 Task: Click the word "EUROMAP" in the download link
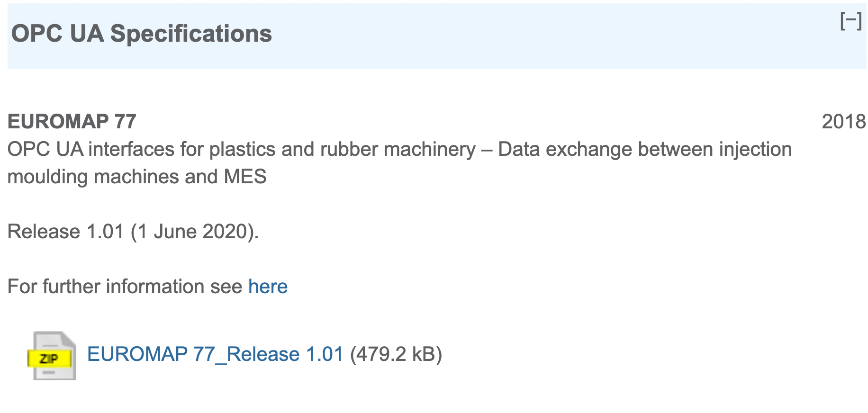point(137,354)
